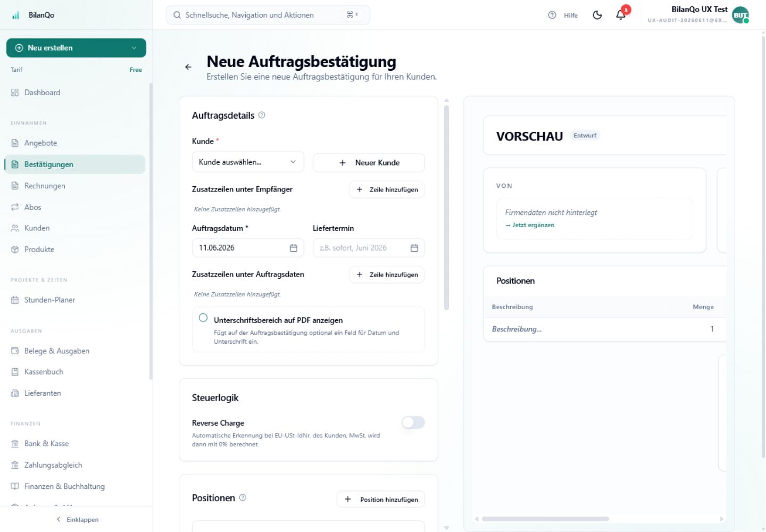Add Zeile under Empfänger section
This screenshot has height=532, width=766.
pos(387,189)
